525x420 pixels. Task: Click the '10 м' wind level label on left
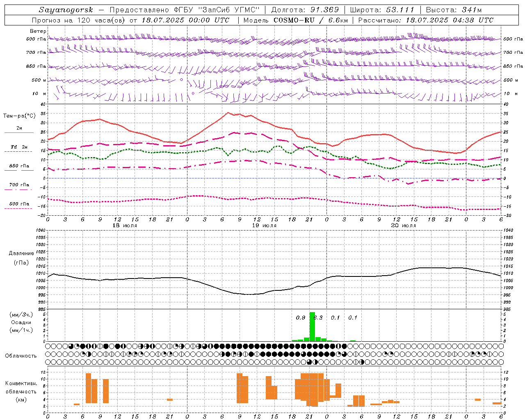tap(39, 94)
